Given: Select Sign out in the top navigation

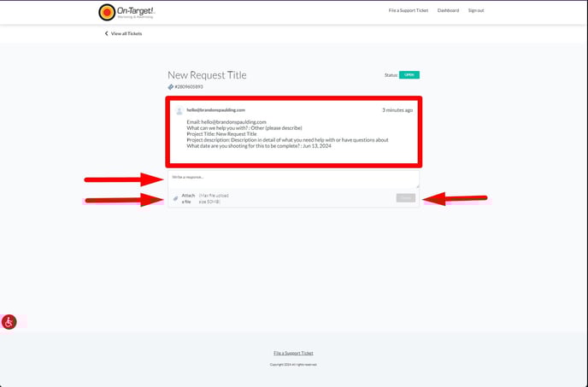Looking at the screenshot, I should [x=476, y=10].
